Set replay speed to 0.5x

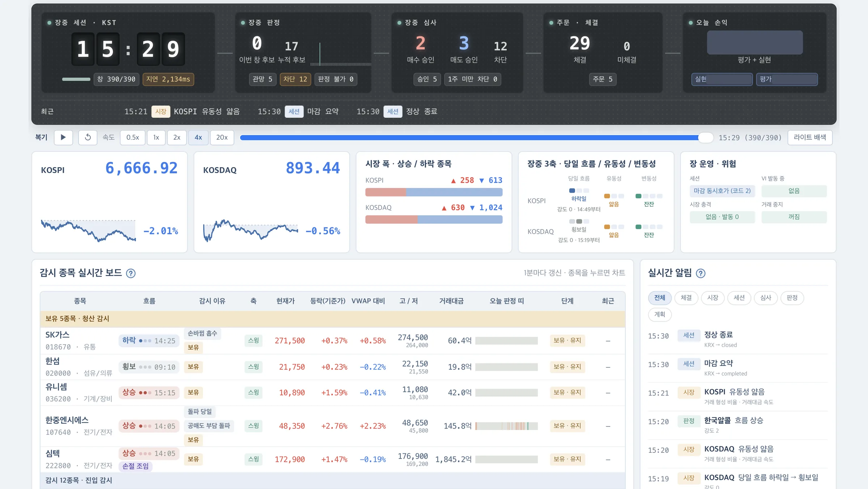point(133,138)
